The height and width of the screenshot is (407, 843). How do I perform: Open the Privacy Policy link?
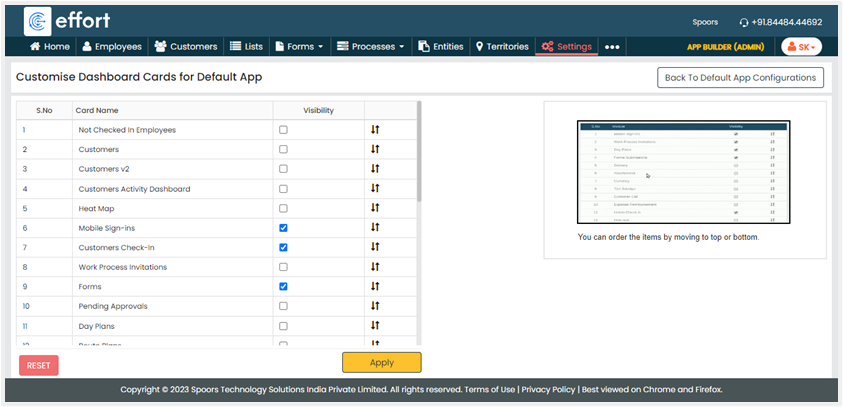pos(548,389)
